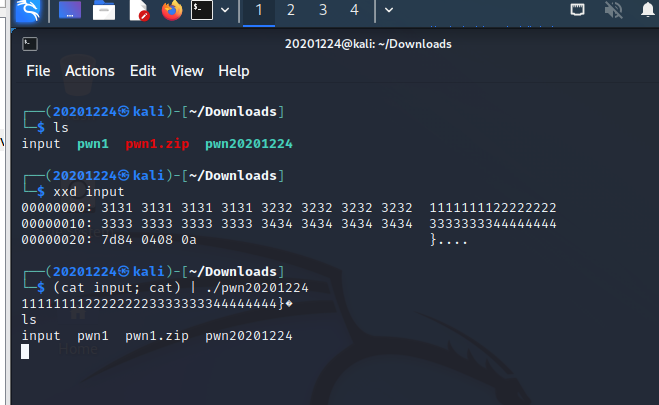
Task: Open the notifications bell icon
Action: click(648, 10)
